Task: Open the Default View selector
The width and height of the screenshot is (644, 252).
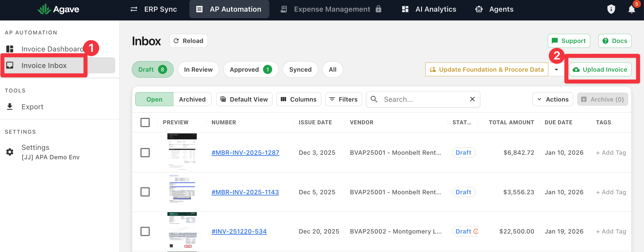Action: click(x=244, y=99)
